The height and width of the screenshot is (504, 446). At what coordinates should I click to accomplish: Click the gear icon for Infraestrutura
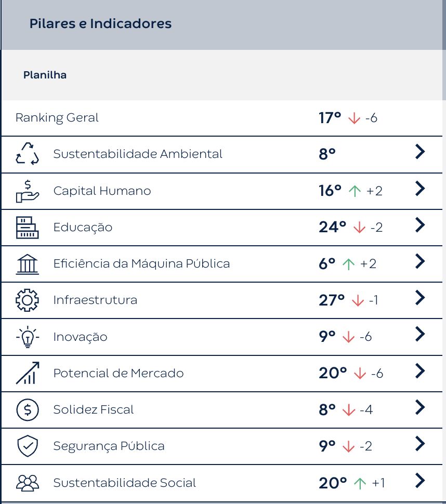click(28, 300)
